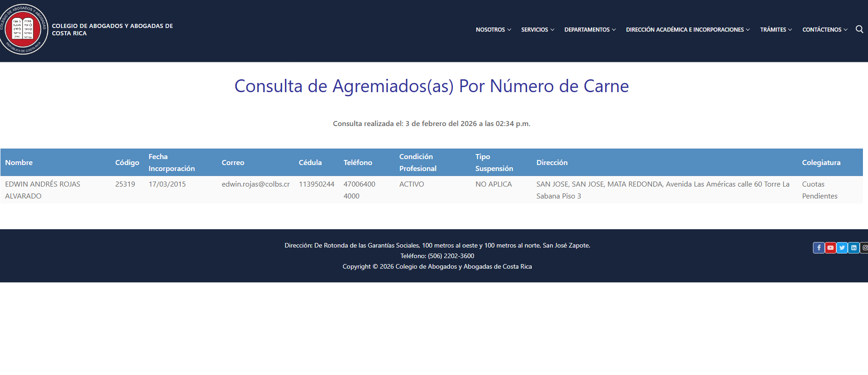Click the Colegio de Abogados logo emblem
This screenshot has width=868, height=375.
(x=23, y=29)
